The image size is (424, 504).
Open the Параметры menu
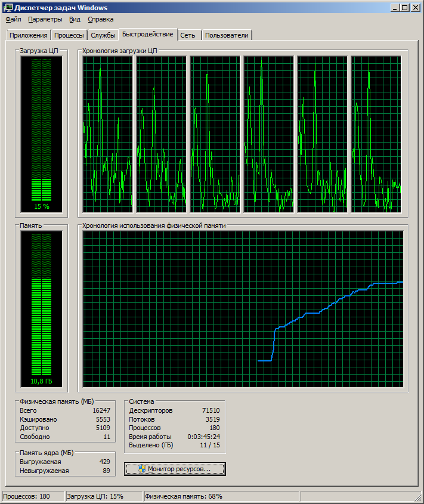point(45,19)
